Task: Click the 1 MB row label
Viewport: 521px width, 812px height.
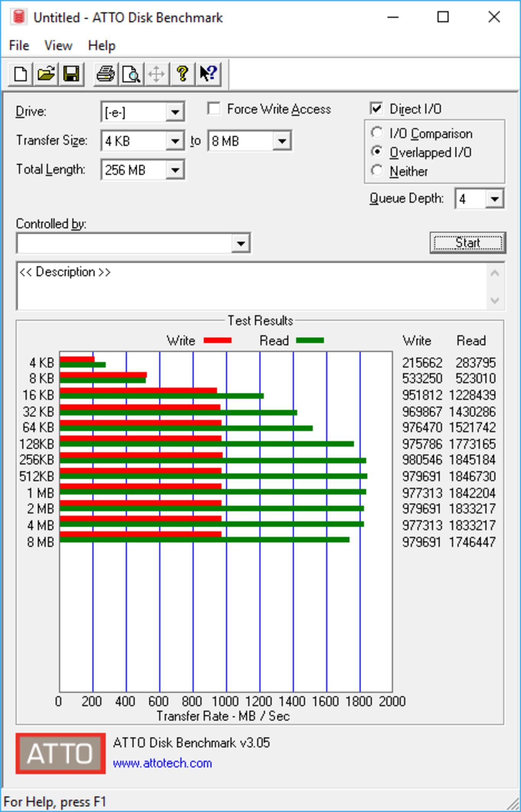Action: 41,493
